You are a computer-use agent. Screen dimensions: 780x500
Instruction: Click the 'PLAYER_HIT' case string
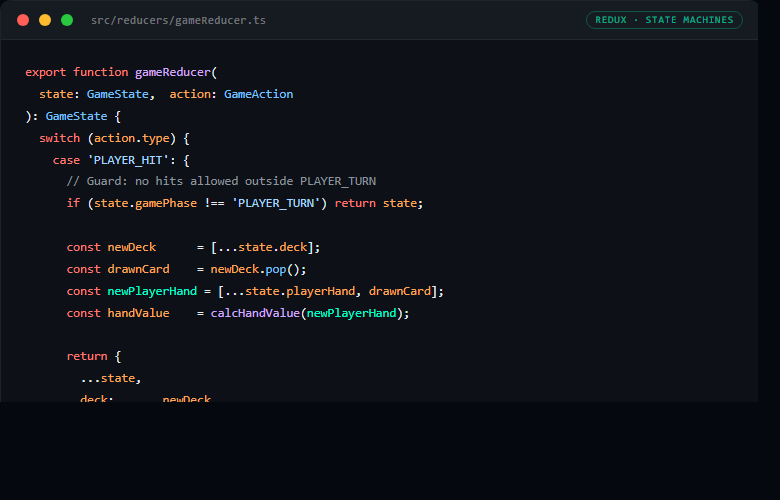click(x=128, y=160)
